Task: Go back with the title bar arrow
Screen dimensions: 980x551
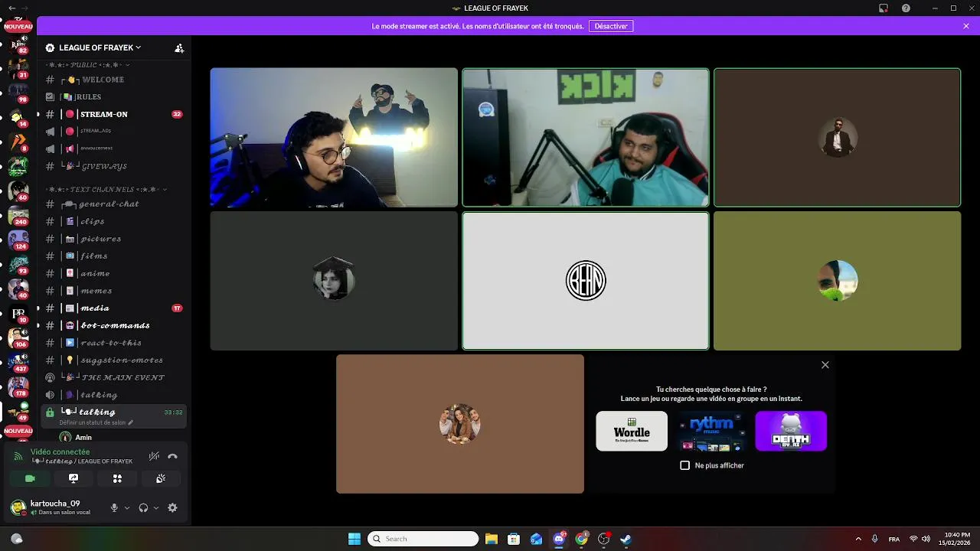Action: pos(11,8)
